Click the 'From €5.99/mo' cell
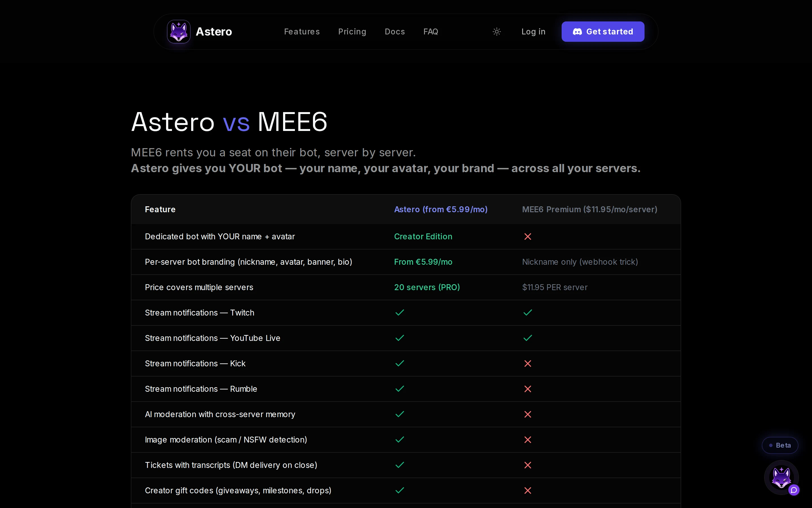 click(423, 262)
